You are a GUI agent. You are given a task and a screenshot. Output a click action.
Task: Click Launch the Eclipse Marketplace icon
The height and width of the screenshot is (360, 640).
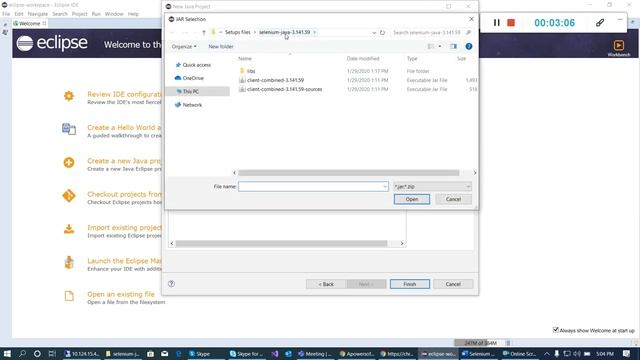[x=69, y=262]
